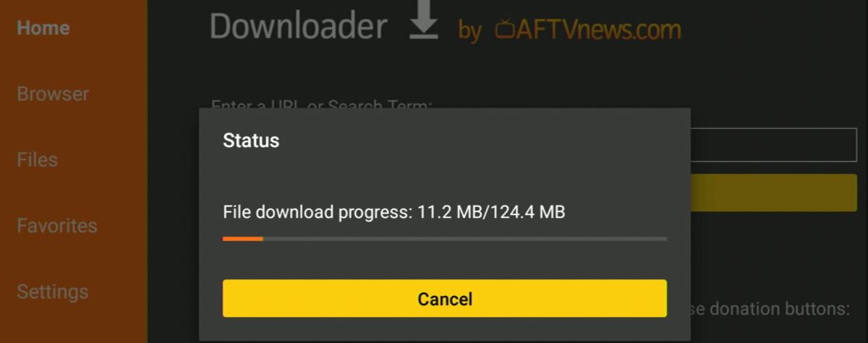Open the Home section in sidebar
The image size is (868, 343).
[43, 28]
